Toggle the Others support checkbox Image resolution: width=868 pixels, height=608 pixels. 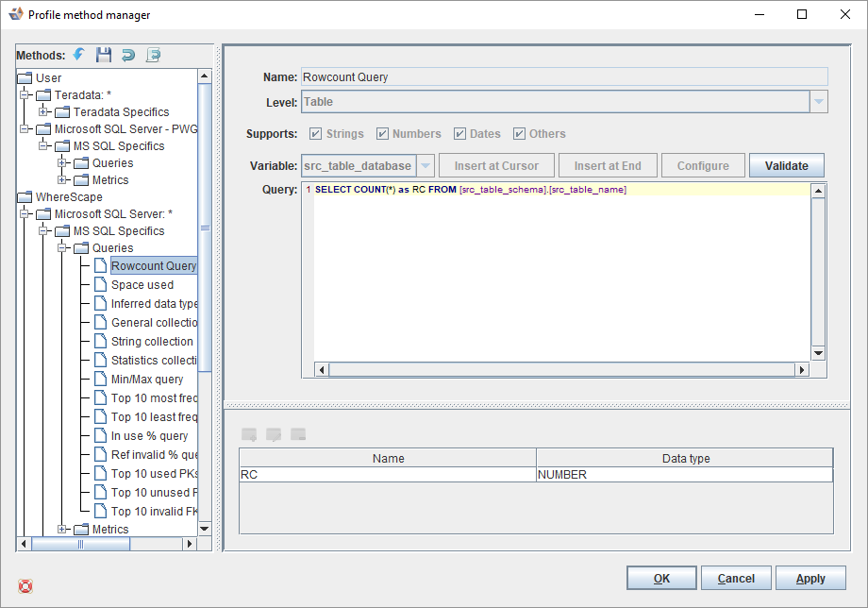(519, 133)
